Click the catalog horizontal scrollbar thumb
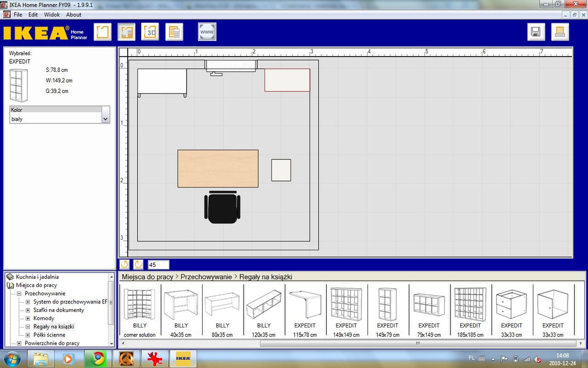Viewport: 588px width, 368px height. pyautogui.click(x=418, y=343)
